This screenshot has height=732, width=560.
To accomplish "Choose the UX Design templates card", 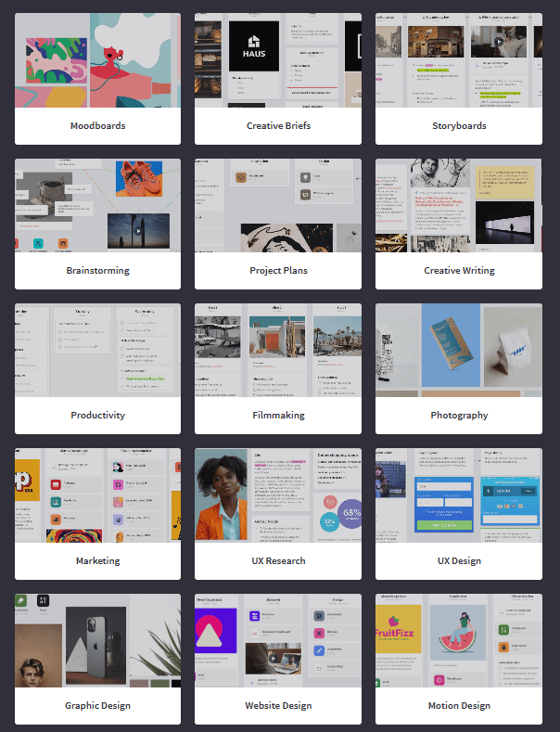I will click(x=459, y=514).
